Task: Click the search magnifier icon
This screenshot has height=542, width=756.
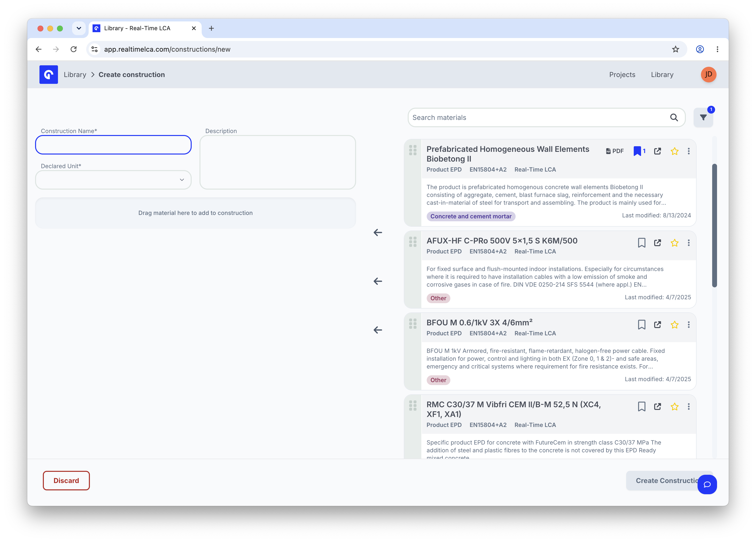Action: coord(674,117)
